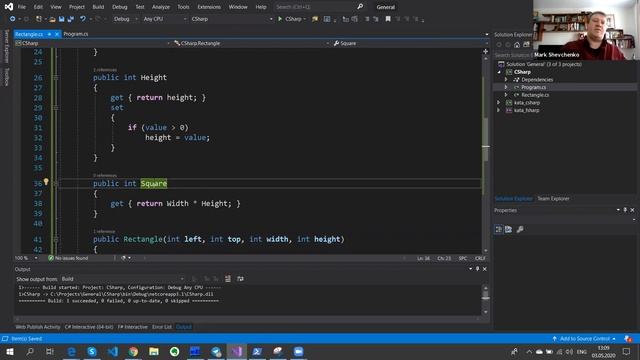Click the Categorized icon in Properties panel
This screenshot has height=360, width=640.
[x=498, y=229]
